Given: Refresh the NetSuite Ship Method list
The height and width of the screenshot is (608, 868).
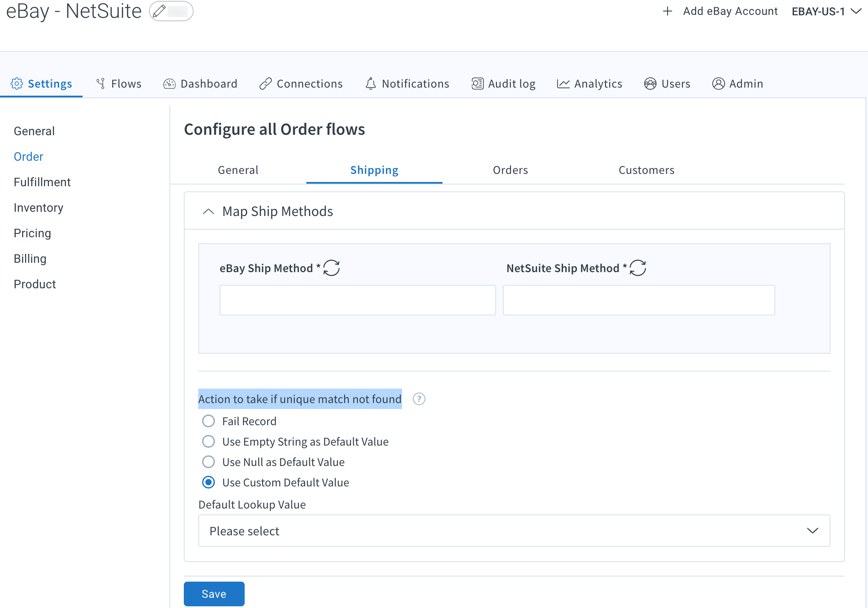Looking at the screenshot, I should [638, 268].
